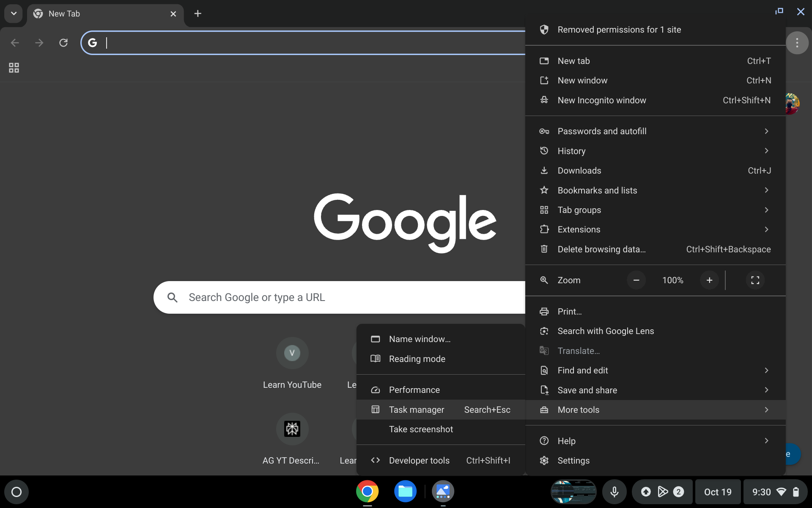Open Performance from the submenu
This screenshot has width=812, height=508.
[441, 390]
